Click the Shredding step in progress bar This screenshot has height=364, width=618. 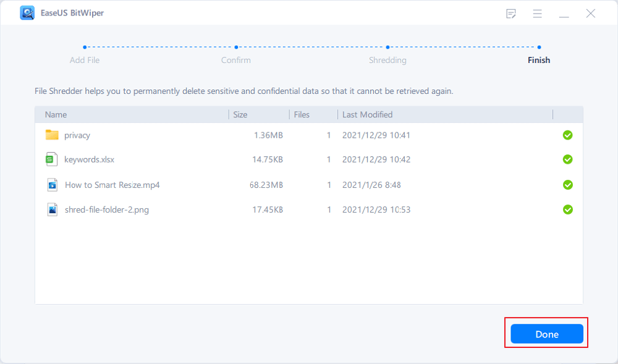[x=387, y=60]
